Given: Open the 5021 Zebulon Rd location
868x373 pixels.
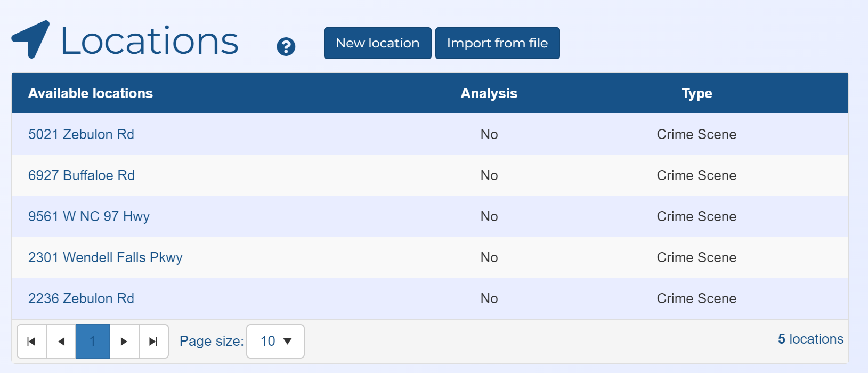Looking at the screenshot, I should coord(81,134).
